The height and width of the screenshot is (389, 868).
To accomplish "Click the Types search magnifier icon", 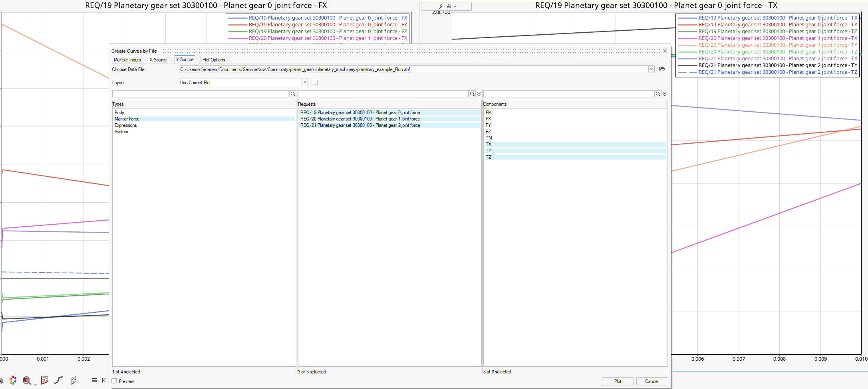I will [293, 94].
